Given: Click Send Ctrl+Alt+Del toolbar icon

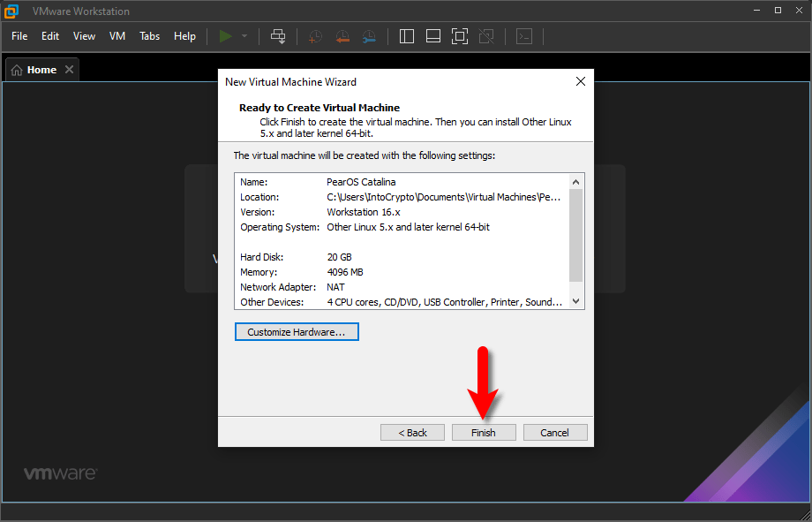Looking at the screenshot, I should pos(278,36).
